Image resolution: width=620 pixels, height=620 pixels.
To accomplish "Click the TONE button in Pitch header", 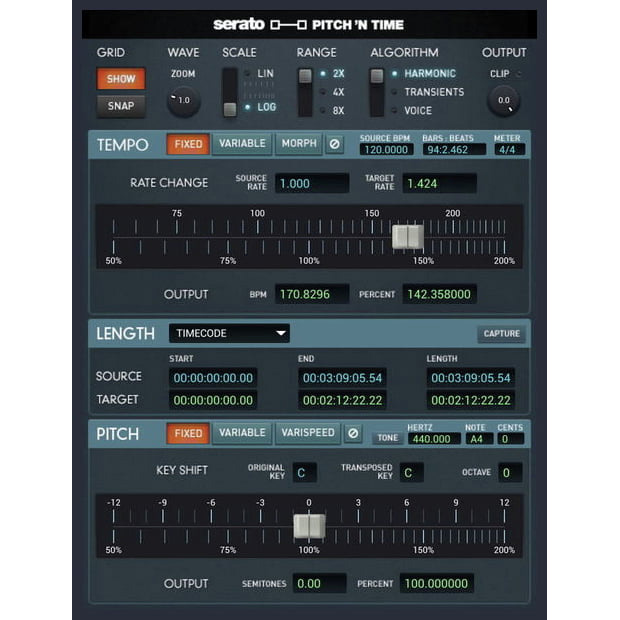I will pyautogui.click(x=388, y=438).
